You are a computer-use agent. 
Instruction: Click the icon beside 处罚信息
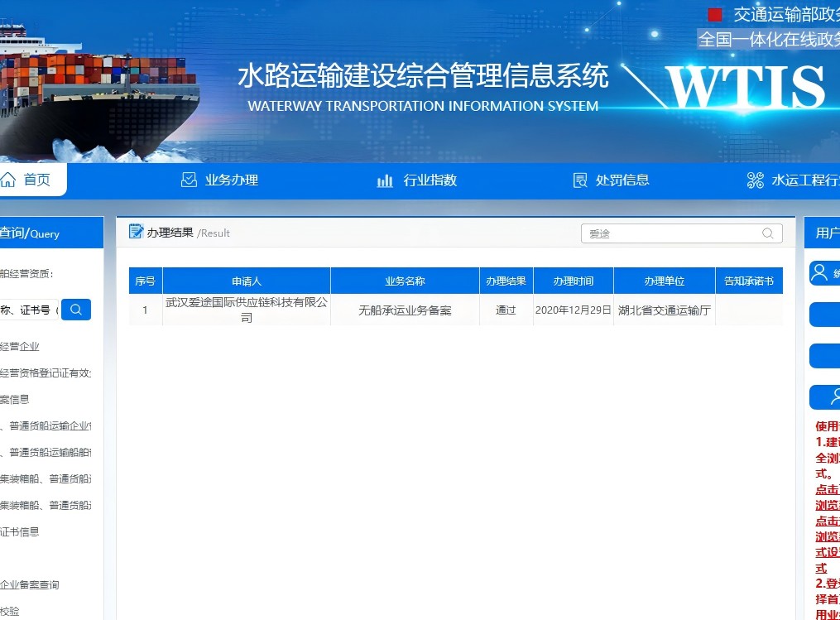click(579, 180)
